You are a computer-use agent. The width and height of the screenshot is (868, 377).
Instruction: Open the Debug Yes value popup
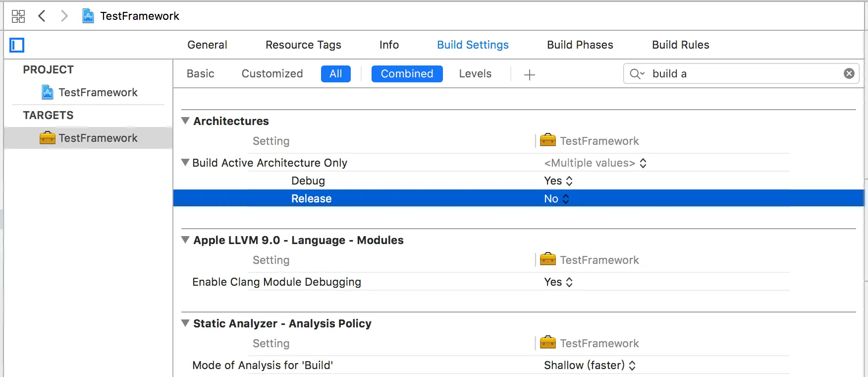[558, 181]
